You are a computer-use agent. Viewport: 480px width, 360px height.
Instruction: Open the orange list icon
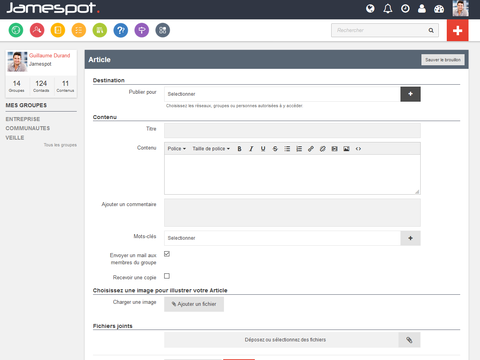79,30
